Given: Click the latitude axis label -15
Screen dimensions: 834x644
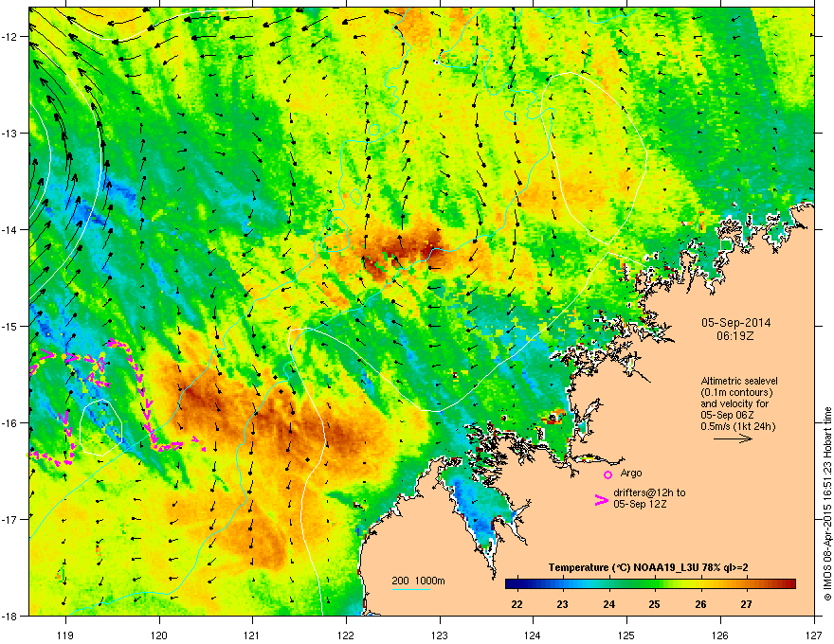Looking at the screenshot, I should coord(10,326).
